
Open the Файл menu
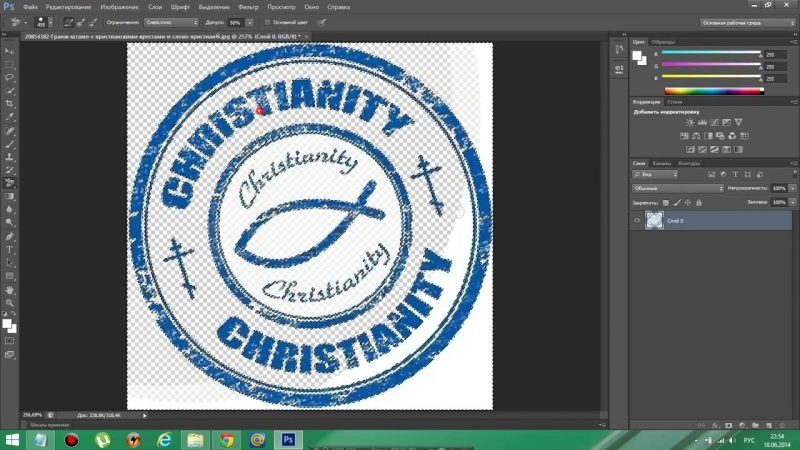click(x=30, y=7)
